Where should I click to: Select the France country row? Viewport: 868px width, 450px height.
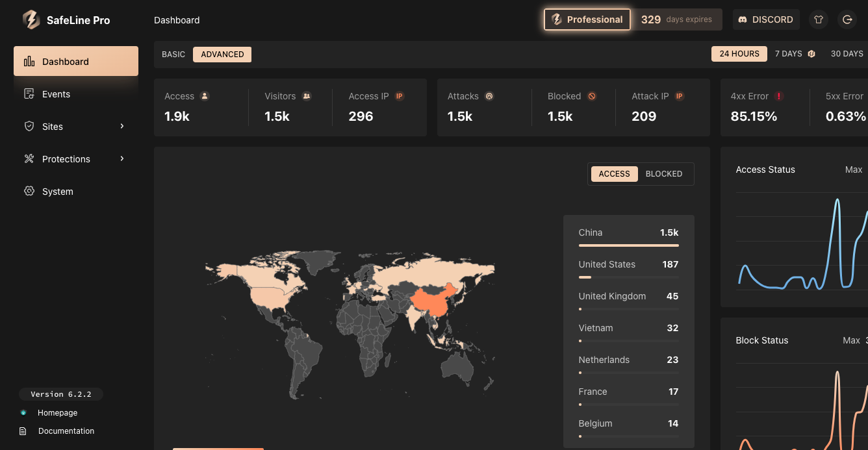[629, 395]
